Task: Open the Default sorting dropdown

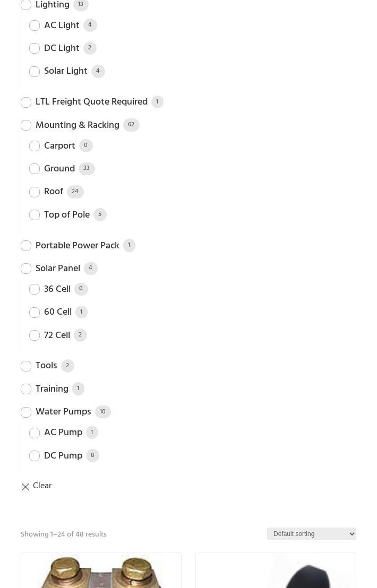Action: click(x=311, y=534)
